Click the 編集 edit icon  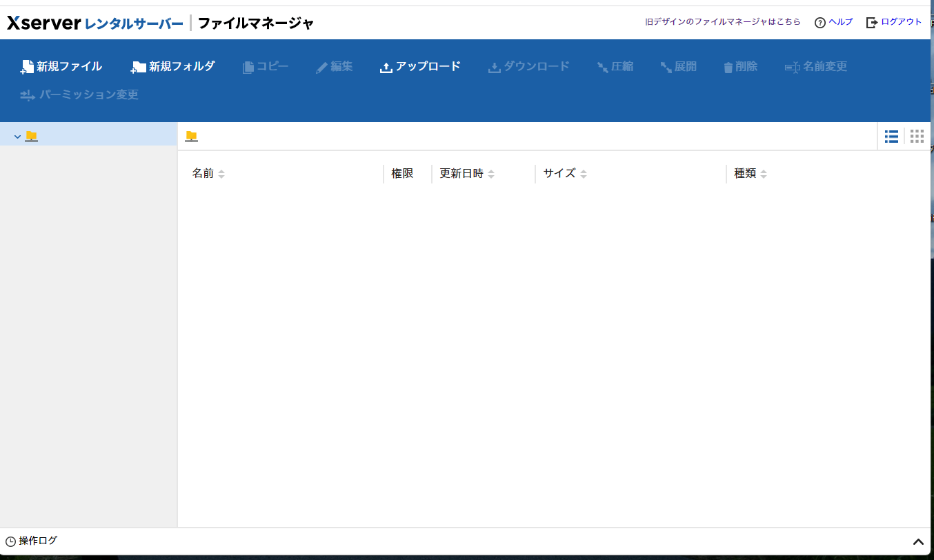334,66
